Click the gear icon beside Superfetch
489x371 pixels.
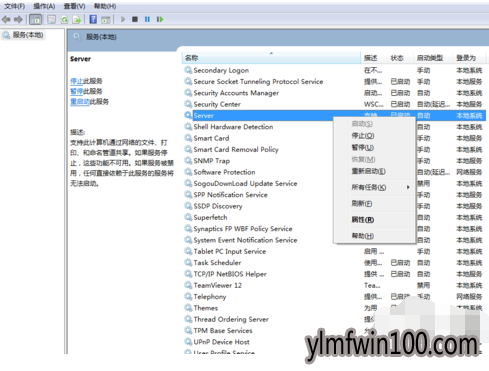(x=188, y=217)
